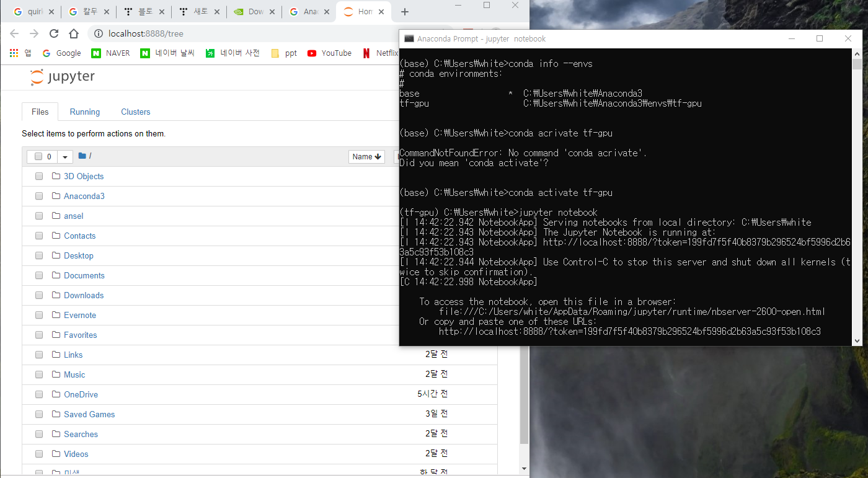Select the ansel folder checkbox
The width and height of the screenshot is (868, 478).
click(x=39, y=216)
